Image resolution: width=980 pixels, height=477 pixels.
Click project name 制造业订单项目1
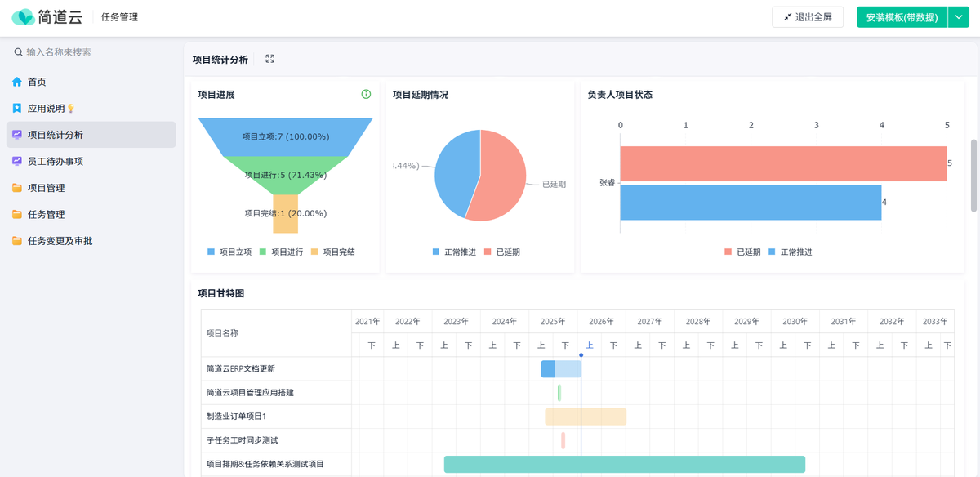point(237,417)
